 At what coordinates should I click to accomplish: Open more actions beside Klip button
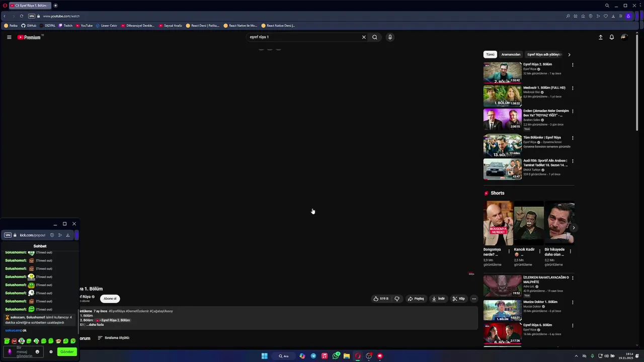[x=474, y=299]
